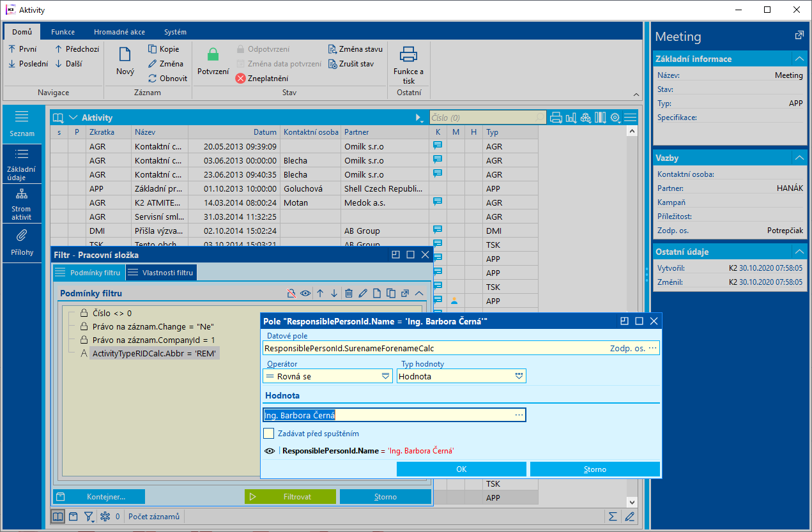The height and width of the screenshot is (532, 812).
Task: Pop out the Meeting preview panel
Action: click(x=799, y=36)
